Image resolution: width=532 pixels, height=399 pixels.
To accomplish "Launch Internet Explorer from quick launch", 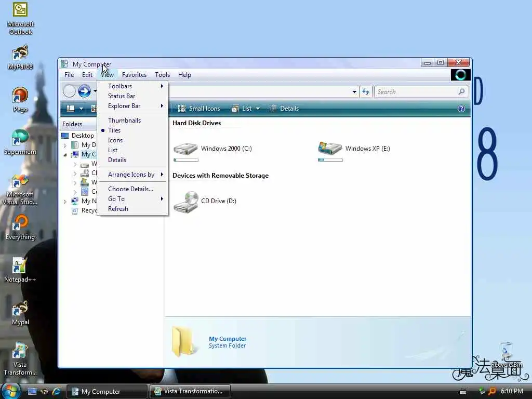I will point(56,391).
